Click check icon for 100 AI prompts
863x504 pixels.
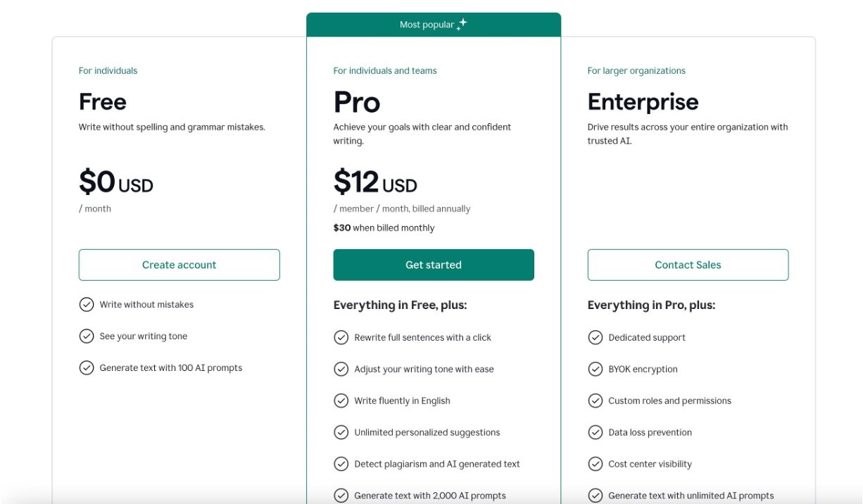[87, 368]
